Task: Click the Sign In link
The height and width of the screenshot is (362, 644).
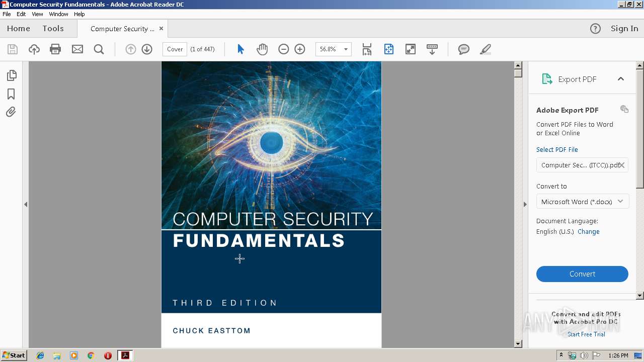Action: pos(624,29)
